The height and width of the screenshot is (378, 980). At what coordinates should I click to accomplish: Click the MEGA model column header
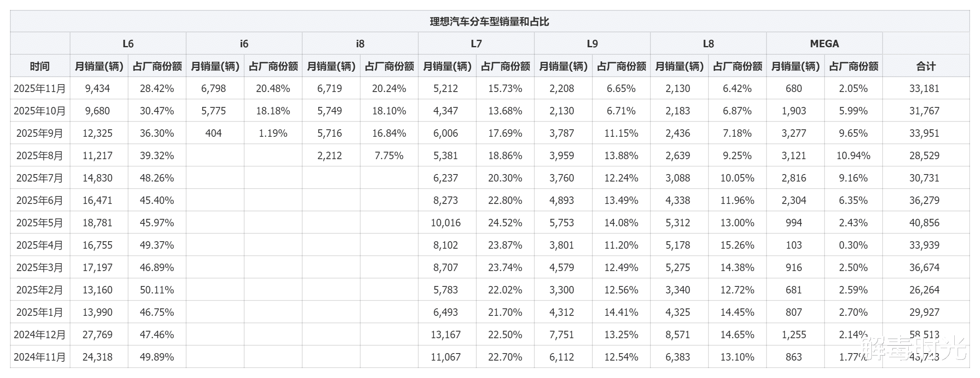pyautogui.click(x=825, y=44)
